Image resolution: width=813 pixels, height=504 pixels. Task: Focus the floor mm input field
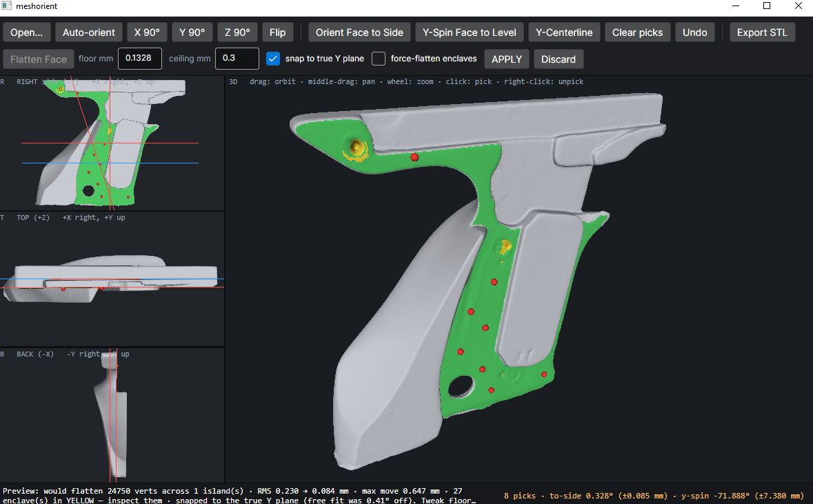[140, 59]
